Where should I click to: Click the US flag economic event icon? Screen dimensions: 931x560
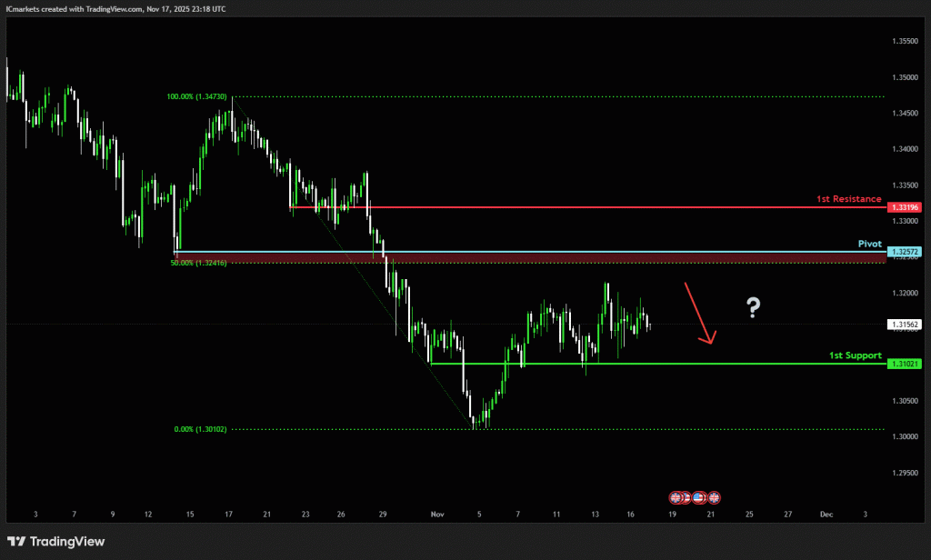coord(699,497)
